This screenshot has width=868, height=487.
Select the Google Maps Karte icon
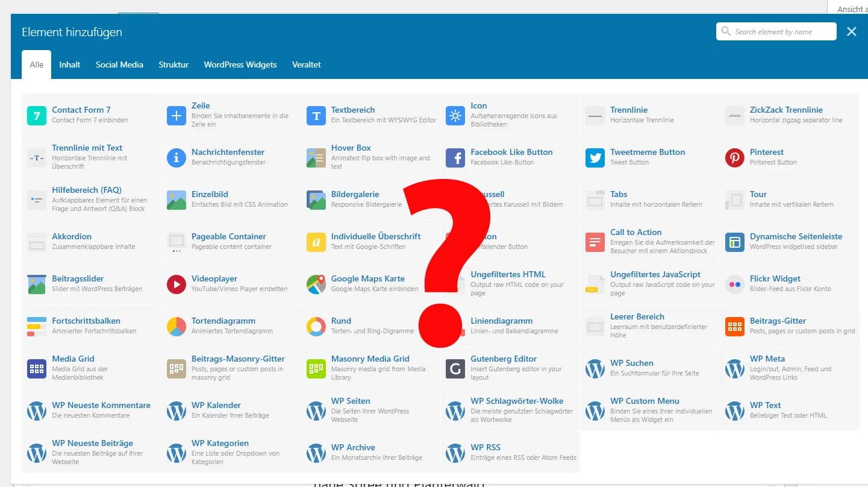click(316, 284)
